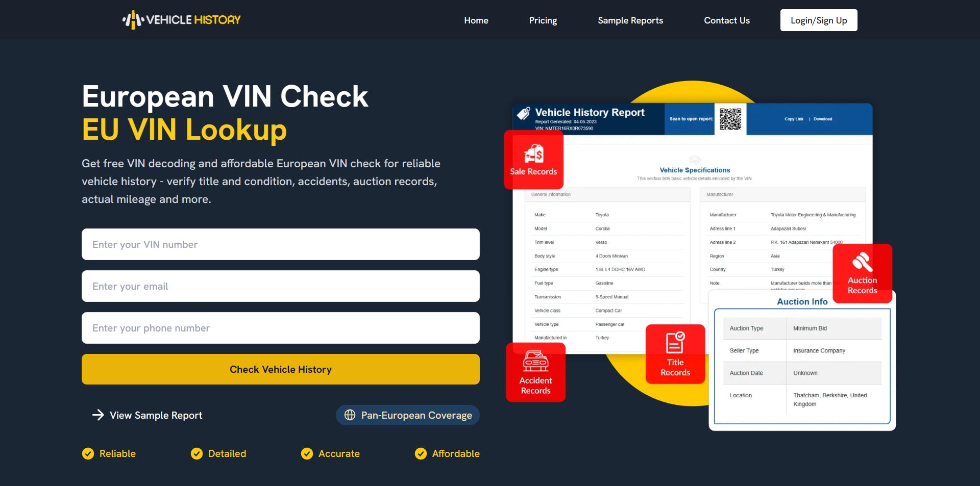Click the 'Gasoline' fuel type value

coord(604,284)
